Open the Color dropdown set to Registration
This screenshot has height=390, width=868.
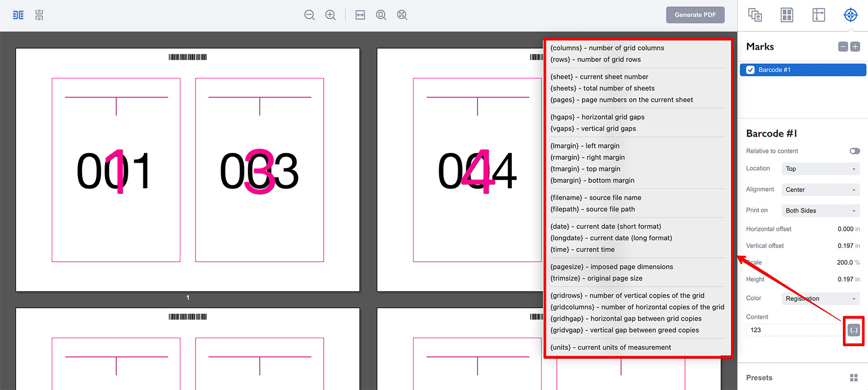820,298
